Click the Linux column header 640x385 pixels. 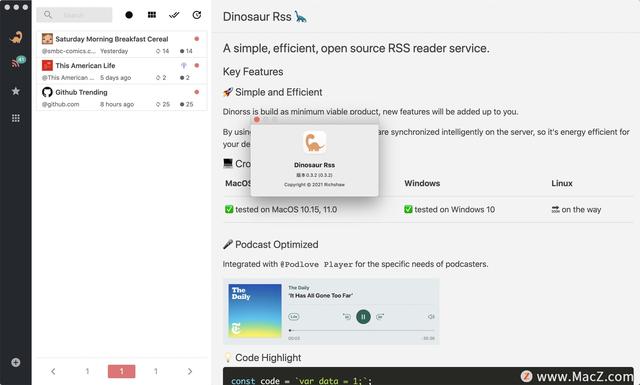[562, 183]
